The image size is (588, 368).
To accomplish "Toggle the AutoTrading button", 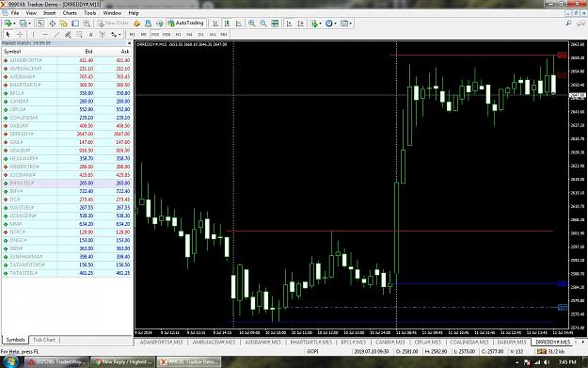I will 185,24.
